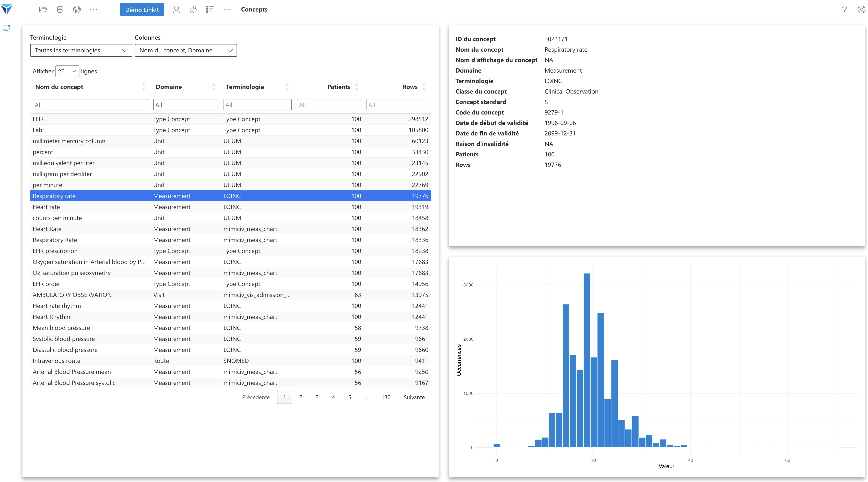
Task: Go to page 5 of the table
Action: click(350, 397)
